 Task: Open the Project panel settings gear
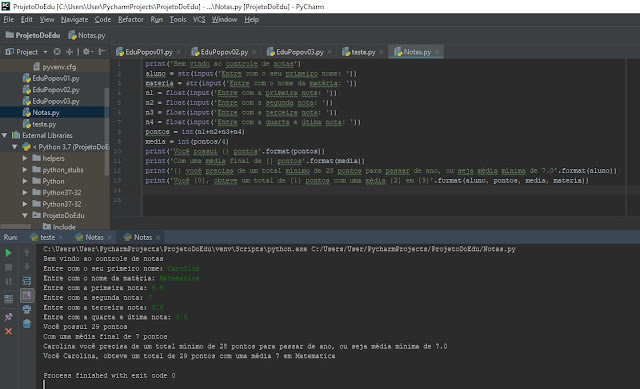86,52
